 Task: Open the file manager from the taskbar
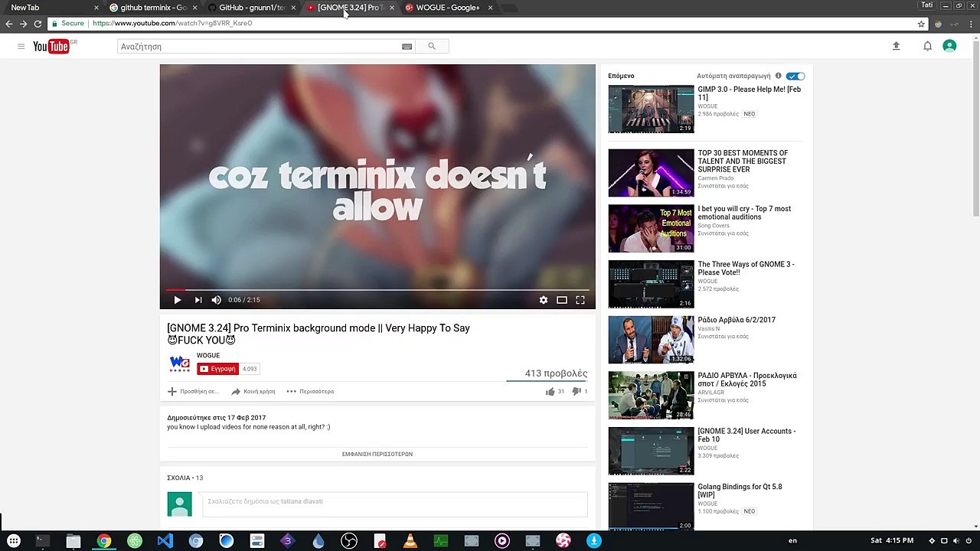tap(73, 540)
